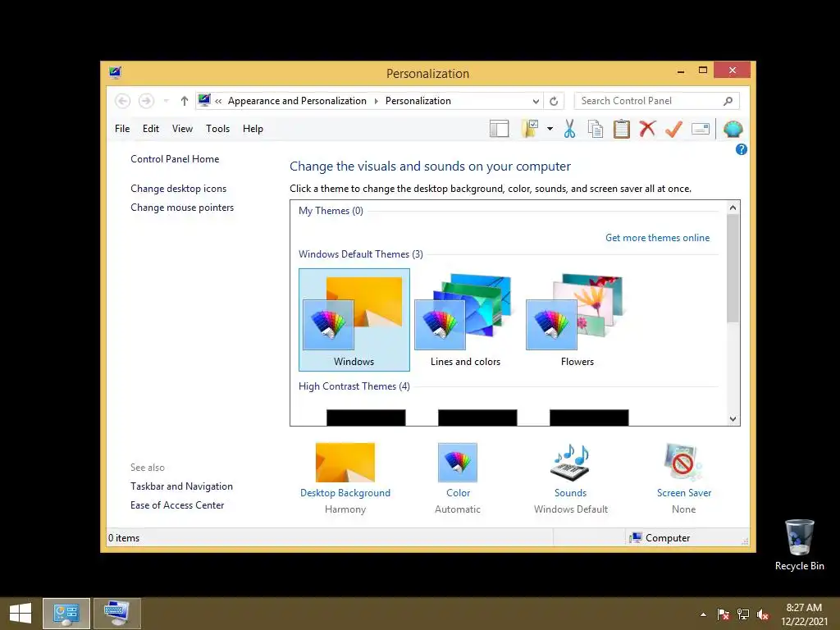Image resolution: width=840 pixels, height=630 pixels.
Task: Click the Paste clipboard icon
Action: tap(622, 129)
